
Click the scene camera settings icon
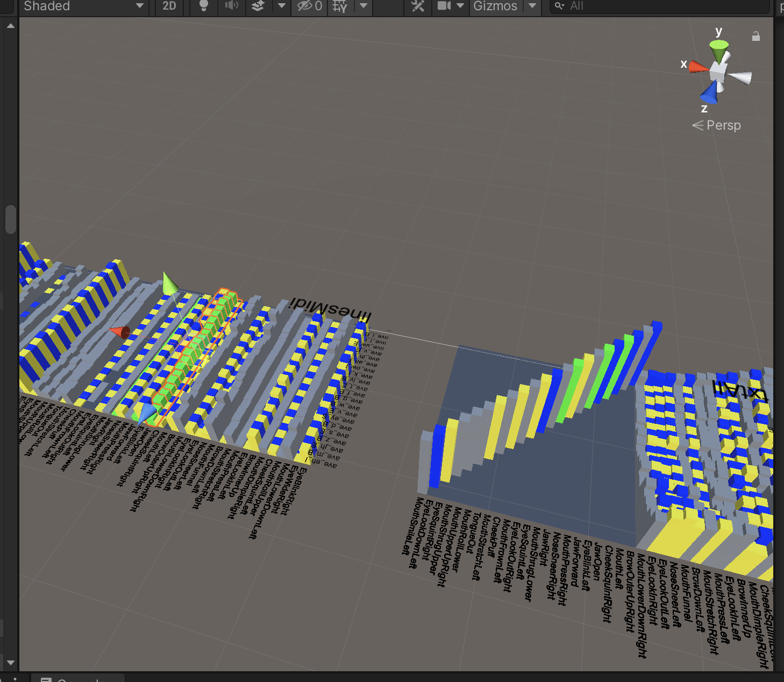[444, 6]
